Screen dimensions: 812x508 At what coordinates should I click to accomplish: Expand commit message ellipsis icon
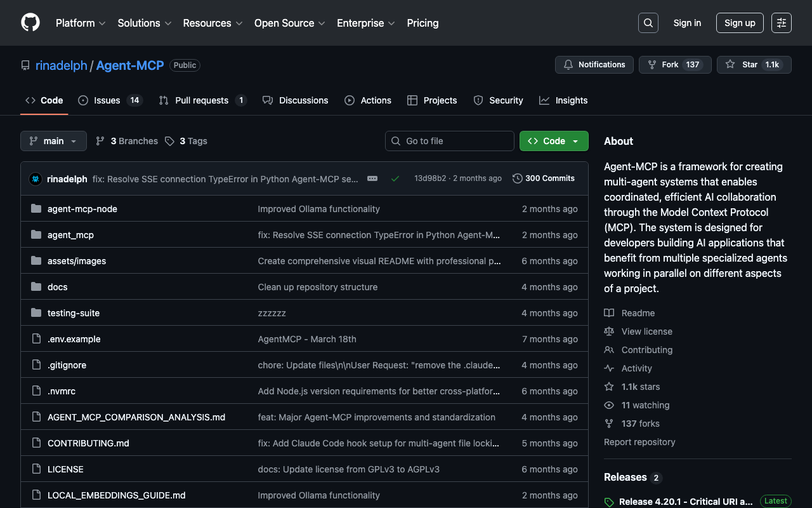tap(372, 178)
